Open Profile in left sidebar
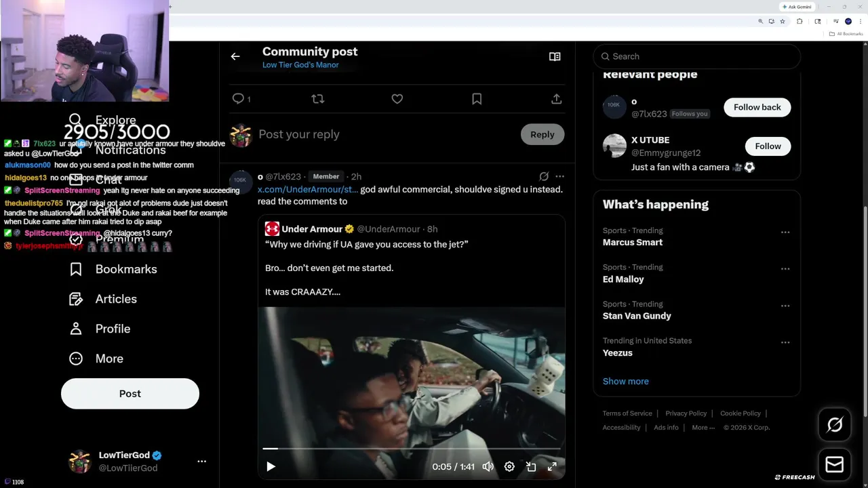This screenshot has height=488, width=868. [x=100, y=329]
